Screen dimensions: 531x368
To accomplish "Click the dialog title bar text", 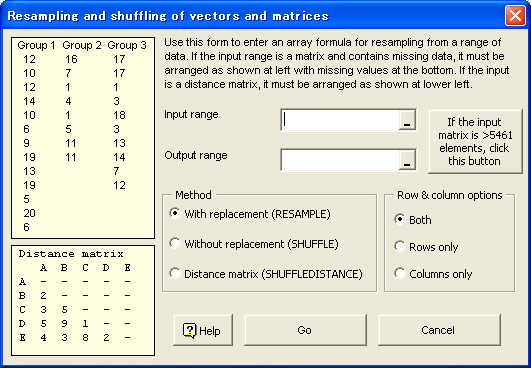I will 168,16.
